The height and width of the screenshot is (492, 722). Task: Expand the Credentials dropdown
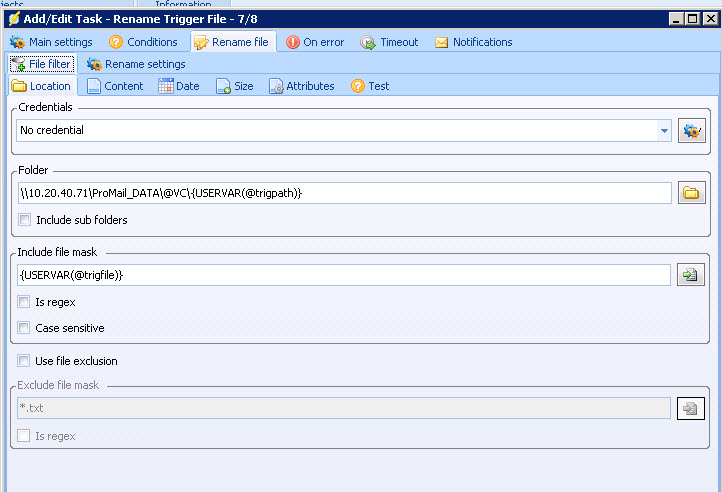point(664,131)
